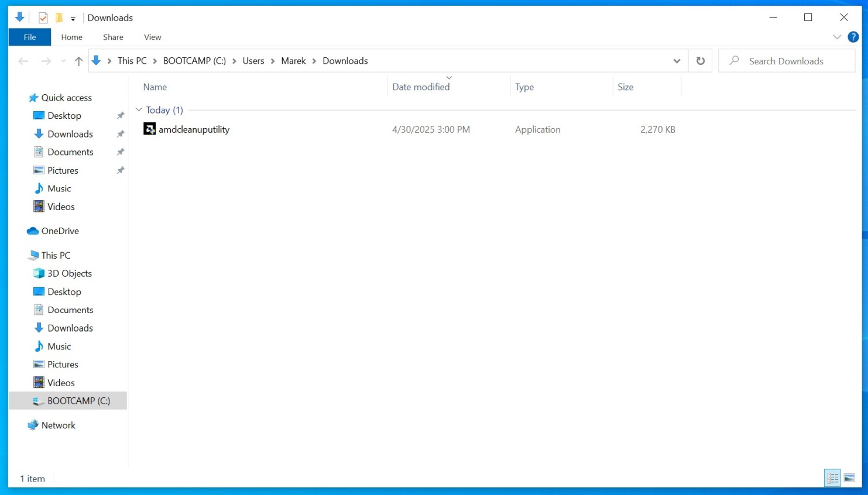Screen dimensions: 868x495
Task: Click the Search Downloads field
Action: pos(787,61)
